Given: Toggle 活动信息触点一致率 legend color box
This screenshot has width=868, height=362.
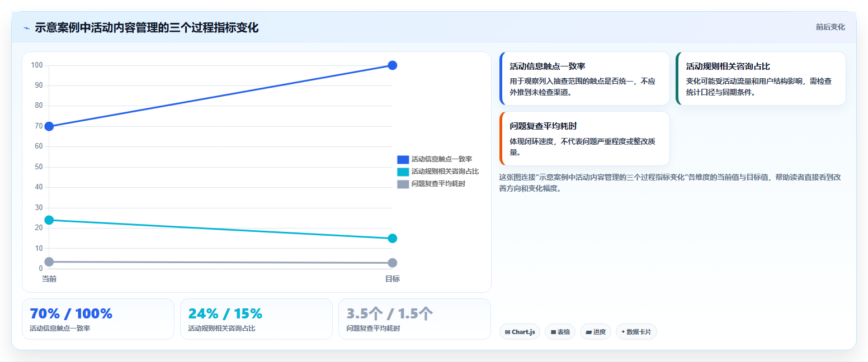Looking at the screenshot, I should [403, 160].
